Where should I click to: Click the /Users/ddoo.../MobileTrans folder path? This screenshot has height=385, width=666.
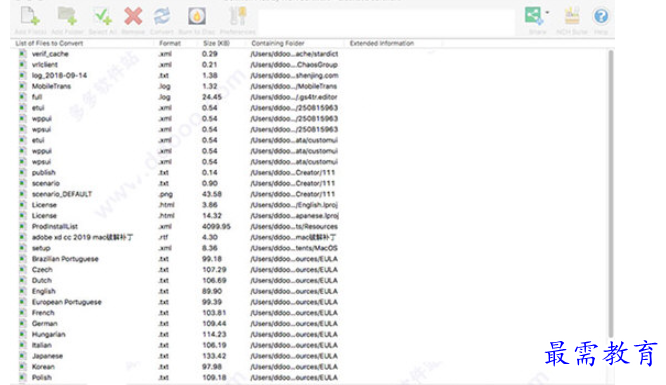293,86
